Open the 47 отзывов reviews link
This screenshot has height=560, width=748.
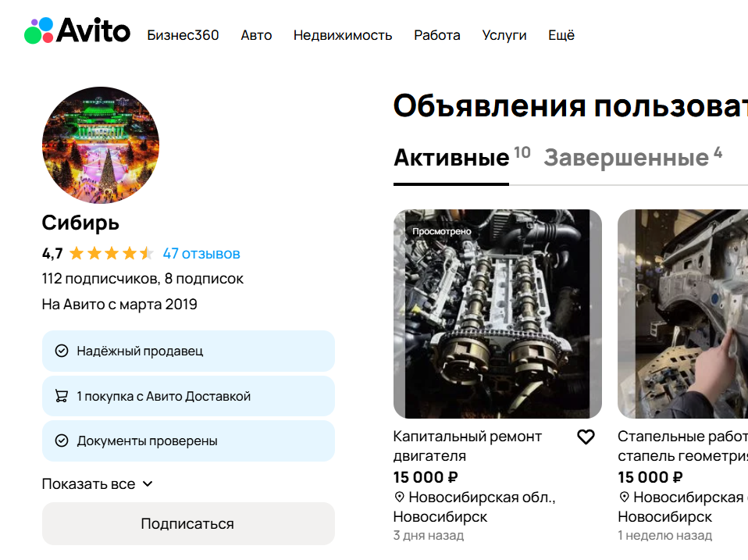pos(201,254)
